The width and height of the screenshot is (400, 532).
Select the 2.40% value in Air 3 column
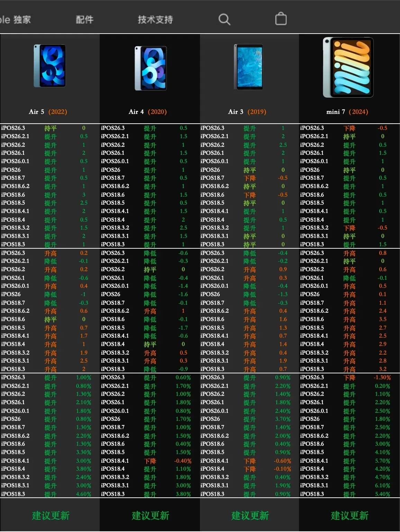coord(283,411)
